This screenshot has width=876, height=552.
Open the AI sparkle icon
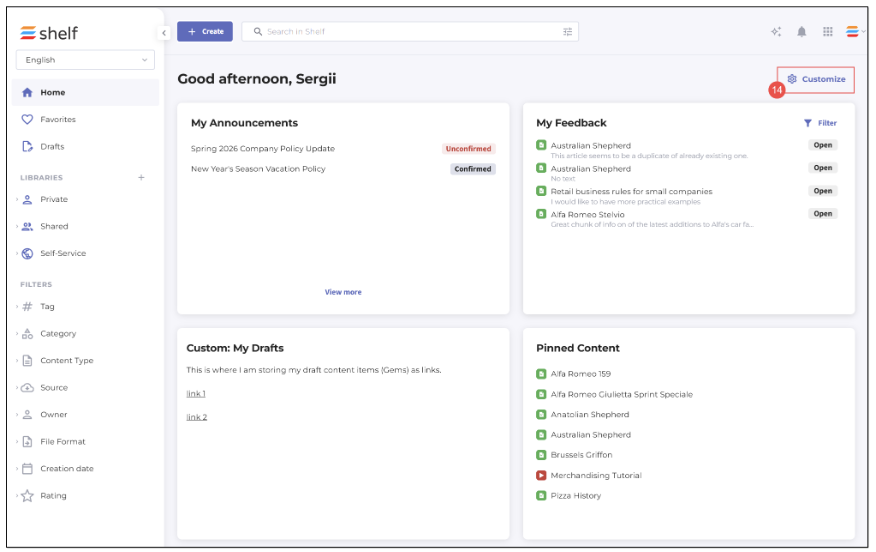776,31
